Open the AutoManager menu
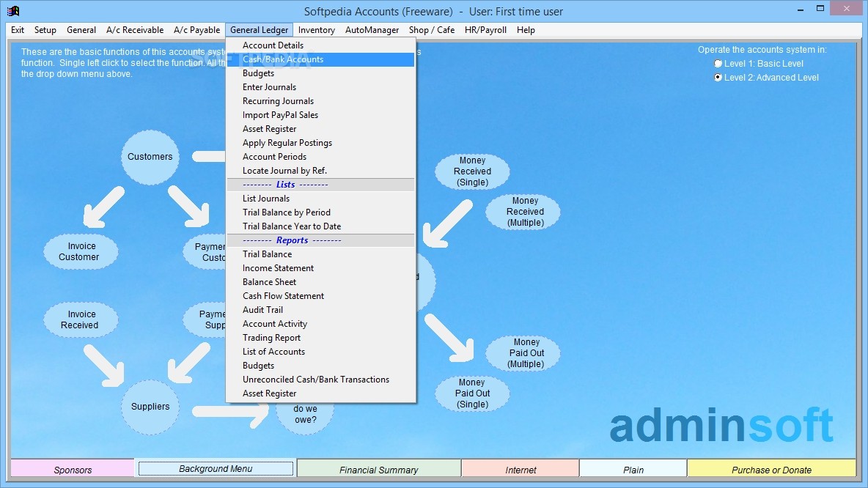Image resolution: width=868 pixels, height=488 pixels. click(372, 30)
